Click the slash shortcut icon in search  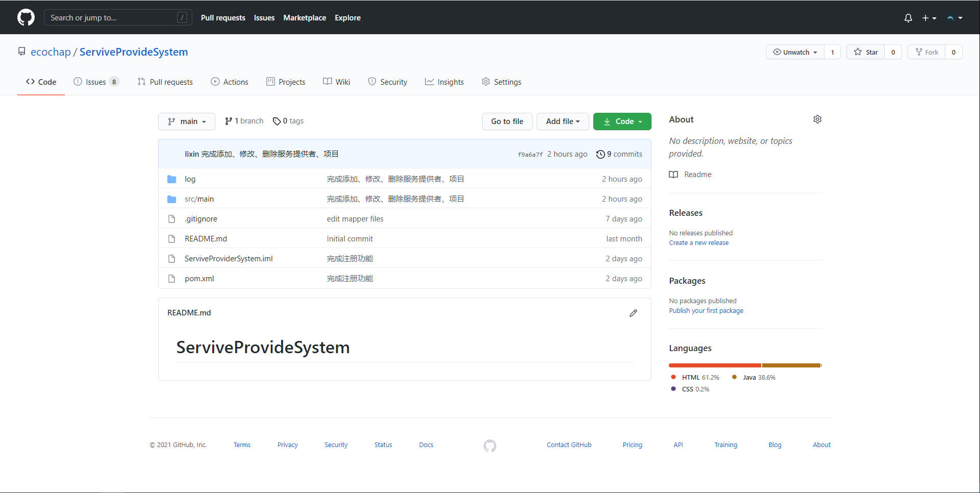[182, 18]
